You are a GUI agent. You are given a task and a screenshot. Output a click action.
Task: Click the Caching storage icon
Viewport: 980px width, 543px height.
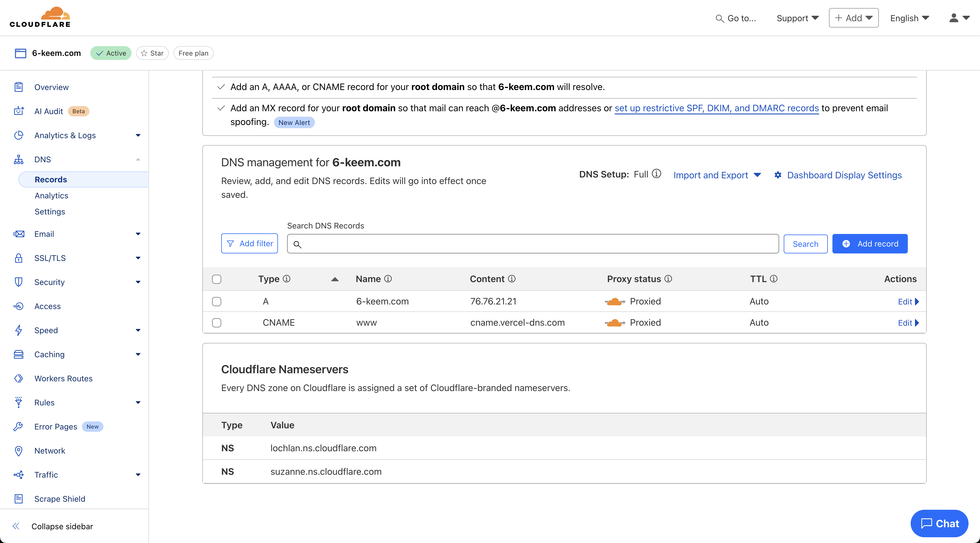(19, 354)
